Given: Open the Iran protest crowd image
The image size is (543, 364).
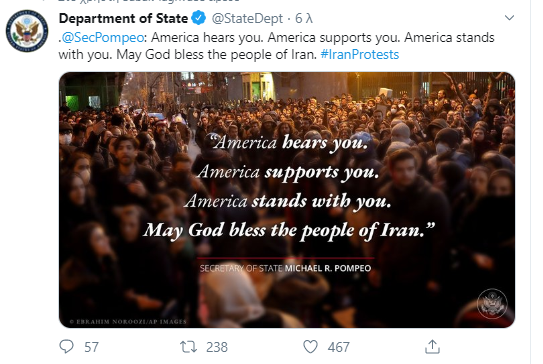Looking at the screenshot, I should point(287,200).
